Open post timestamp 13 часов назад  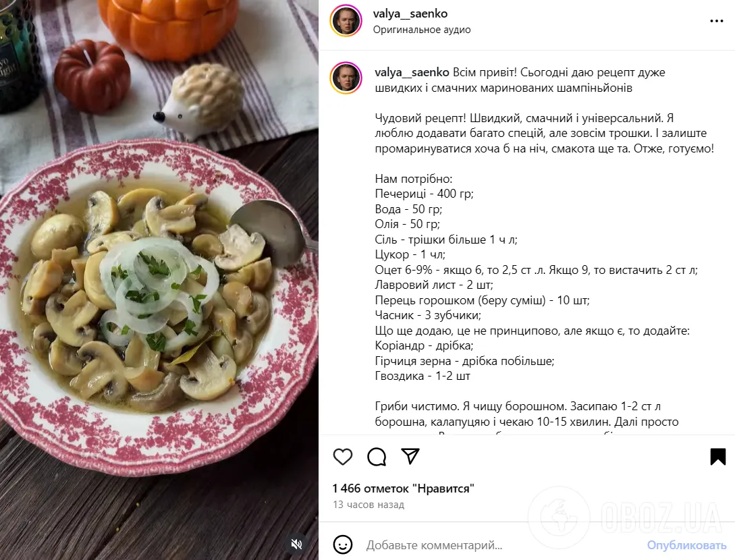[x=369, y=505]
